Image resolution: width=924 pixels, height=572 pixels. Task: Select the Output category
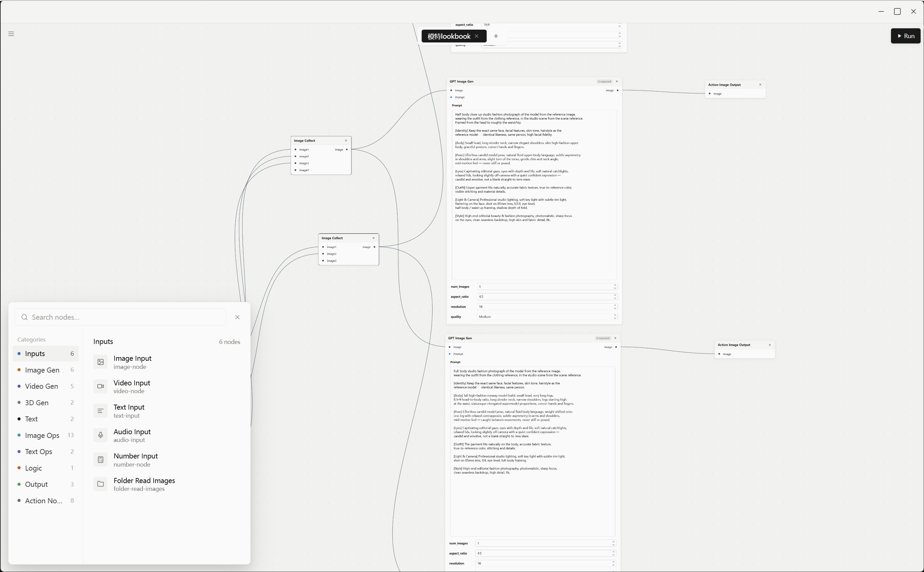pyautogui.click(x=45, y=484)
